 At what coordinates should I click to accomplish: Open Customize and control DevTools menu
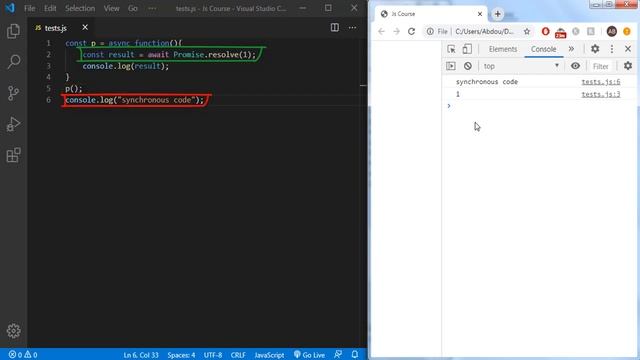click(x=611, y=49)
